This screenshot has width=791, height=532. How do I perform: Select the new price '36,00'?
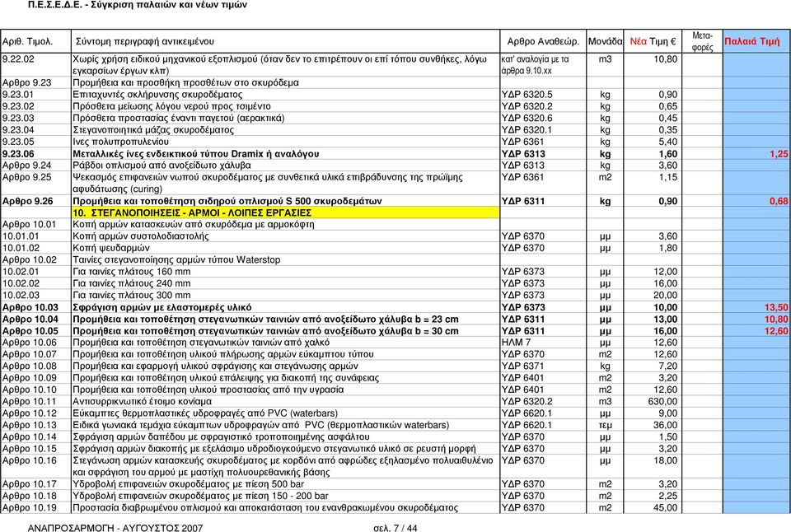(x=666, y=425)
